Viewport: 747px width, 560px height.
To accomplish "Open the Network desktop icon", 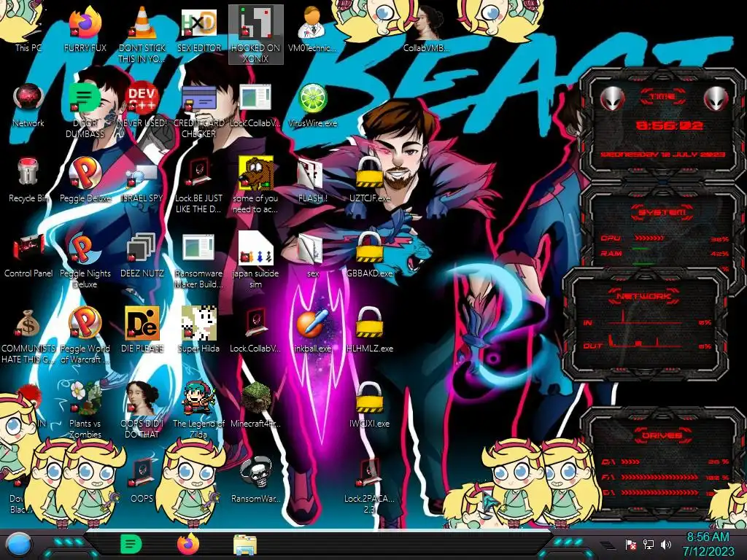I will [x=28, y=105].
